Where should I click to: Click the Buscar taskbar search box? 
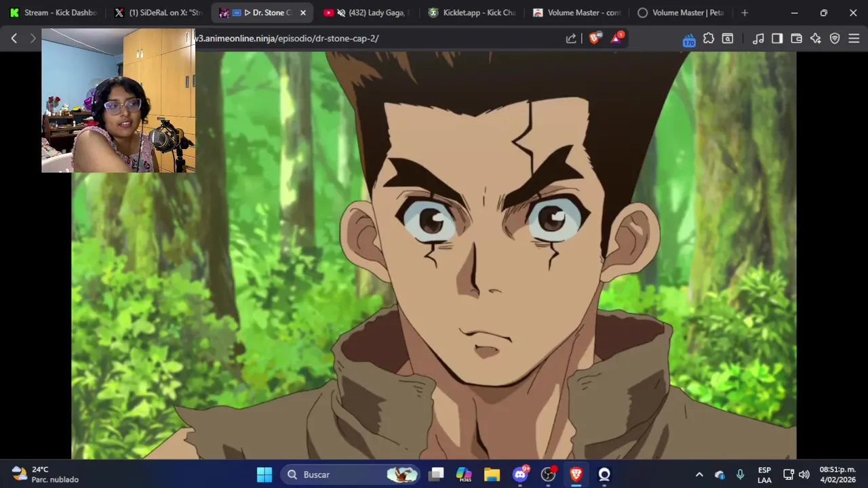point(351,474)
